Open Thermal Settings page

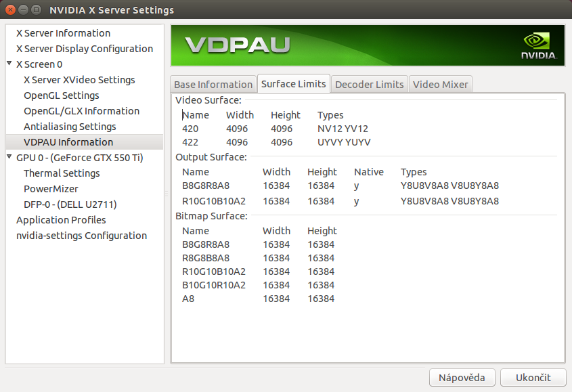tap(62, 173)
